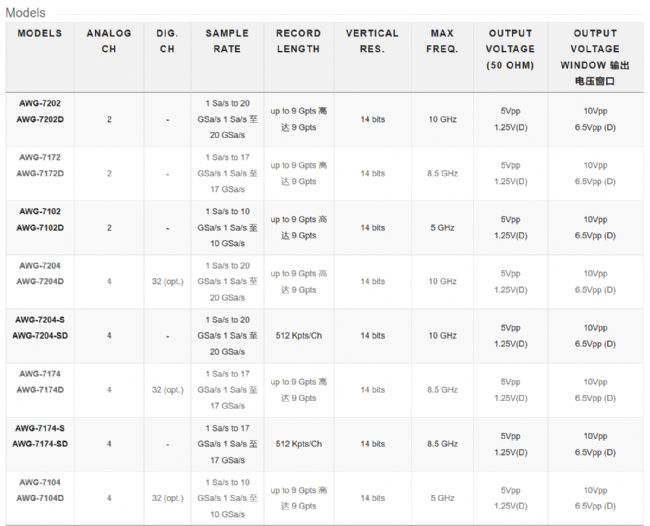The image size is (650, 526).
Task: Select the AWG-7104 model name
Action: [x=40, y=481]
